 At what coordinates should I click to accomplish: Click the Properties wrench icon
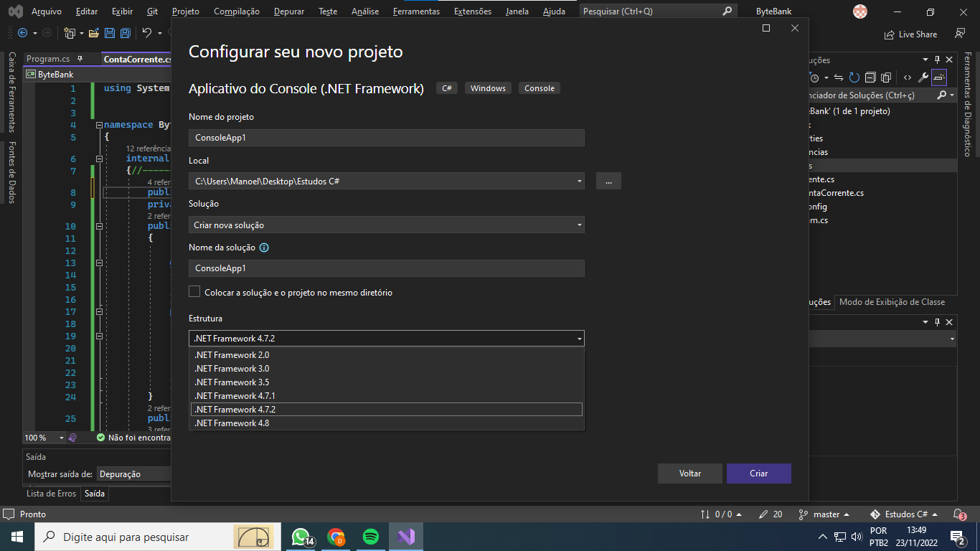(923, 77)
